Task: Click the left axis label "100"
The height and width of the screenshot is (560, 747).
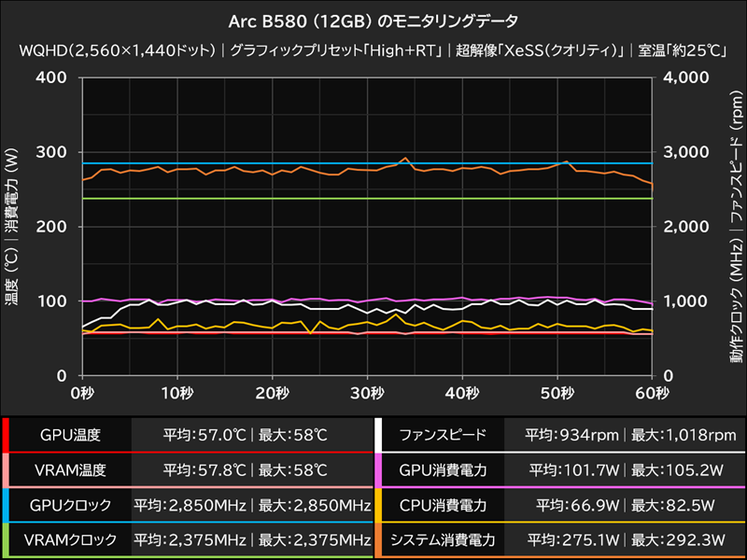Action: pos(51,301)
